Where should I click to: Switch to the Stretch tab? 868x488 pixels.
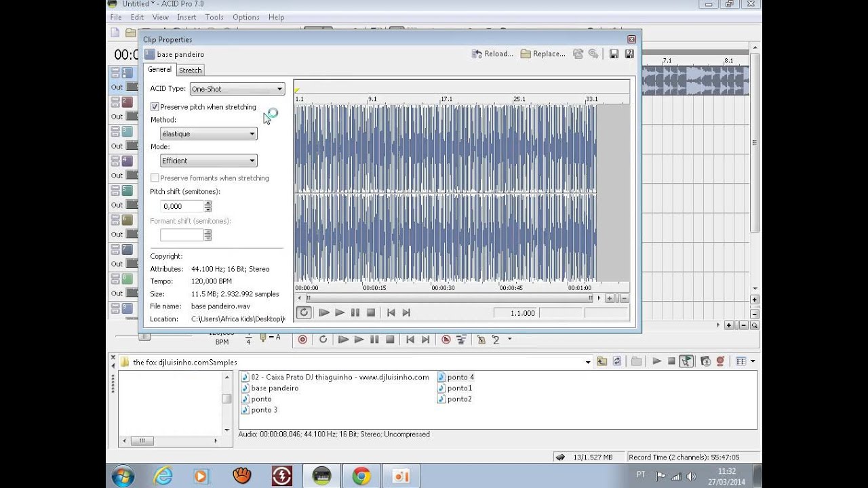190,70
